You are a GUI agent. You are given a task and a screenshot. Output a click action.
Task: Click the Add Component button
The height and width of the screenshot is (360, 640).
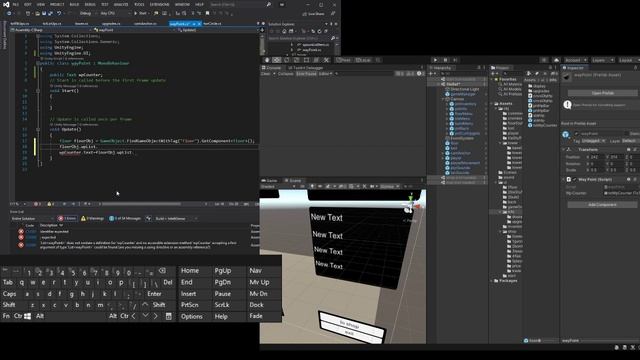click(x=602, y=204)
